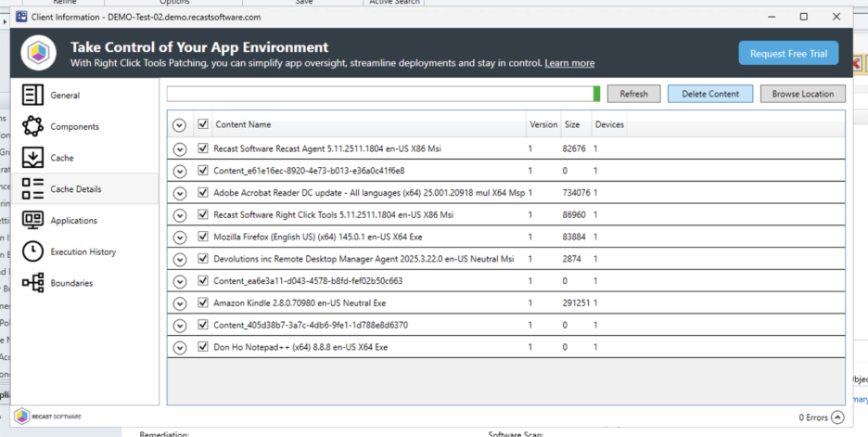This screenshot has height=437, width=868.
Task: Sort by the Size column header
Action: (x=572, y=124)
